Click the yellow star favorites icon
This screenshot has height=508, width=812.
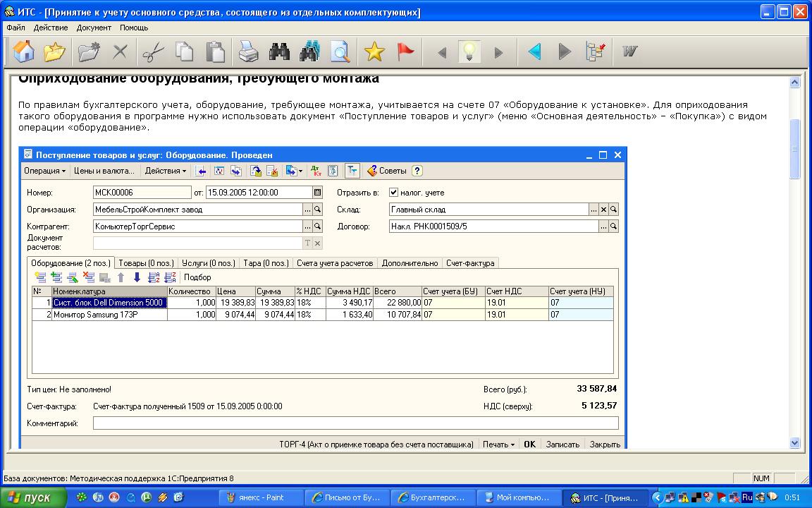[374, 52]
